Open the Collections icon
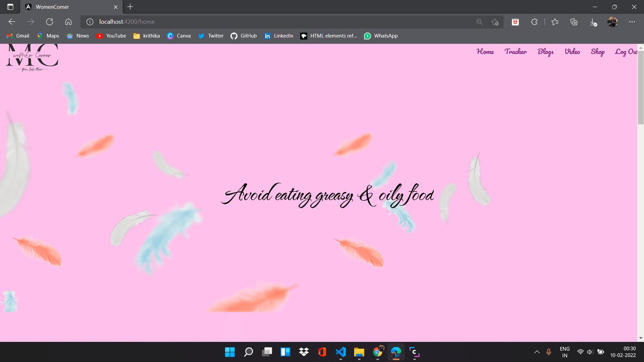Image resolution: width=644 pixels, height=362 pixels. coord(574,22)
